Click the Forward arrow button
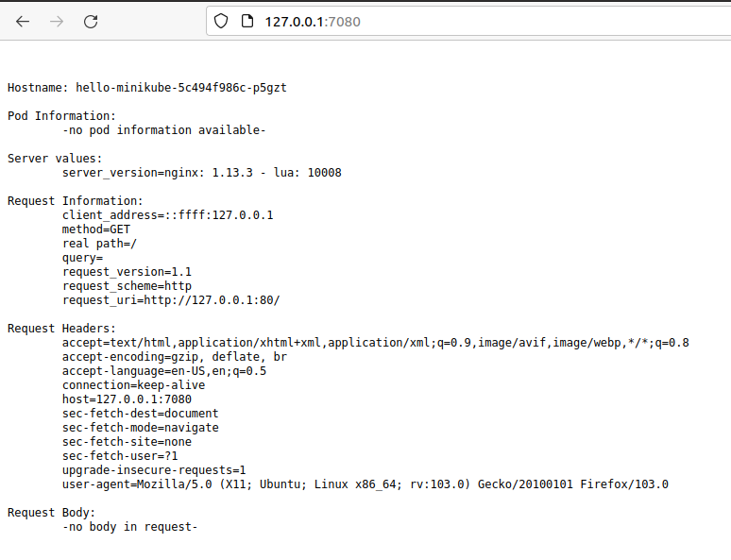 point(57,21)
